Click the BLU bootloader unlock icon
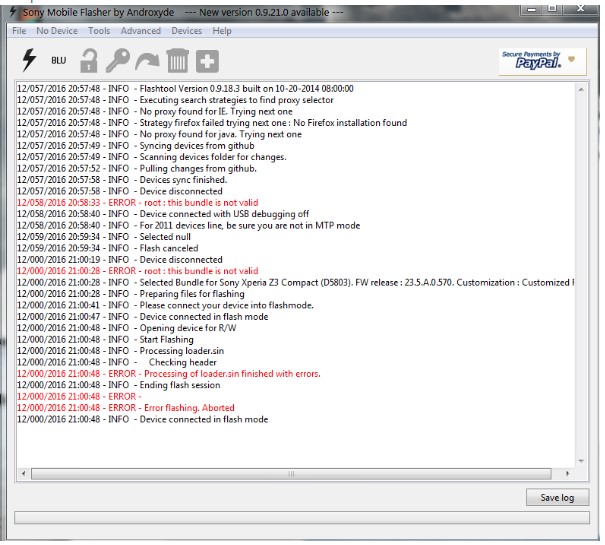 point(59,61)
